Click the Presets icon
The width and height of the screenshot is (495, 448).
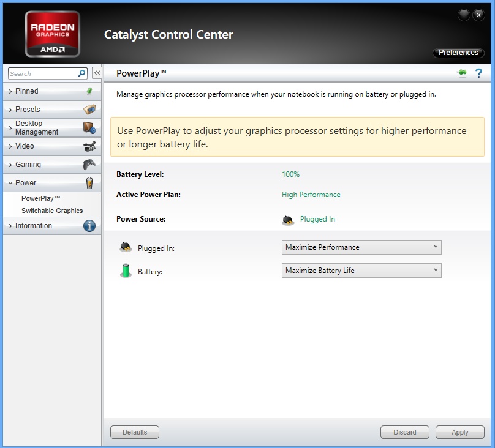pyautogui.click(x=89, y=110)
